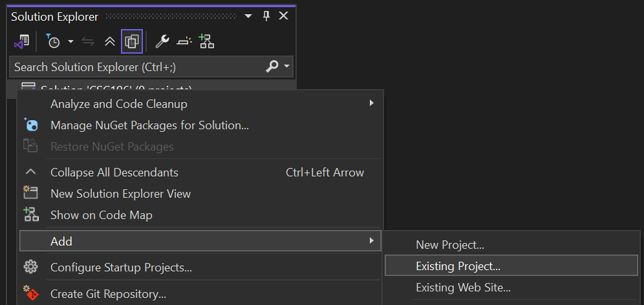Viewport: 644px width, 305px height.
Task: Click the Sync with Active Document icon
Action: coord(88,41)
